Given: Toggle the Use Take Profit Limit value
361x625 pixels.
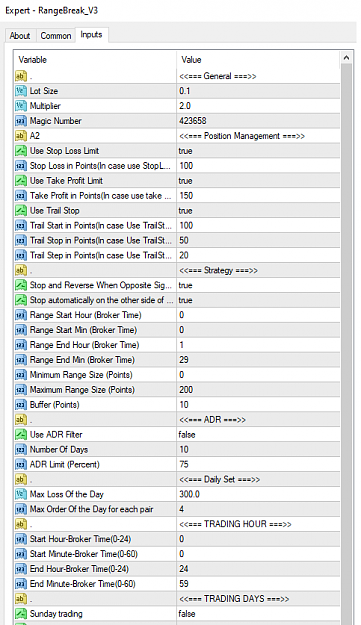Looking at the screenshot, I should pyautogui.click(x=258, y=181).
